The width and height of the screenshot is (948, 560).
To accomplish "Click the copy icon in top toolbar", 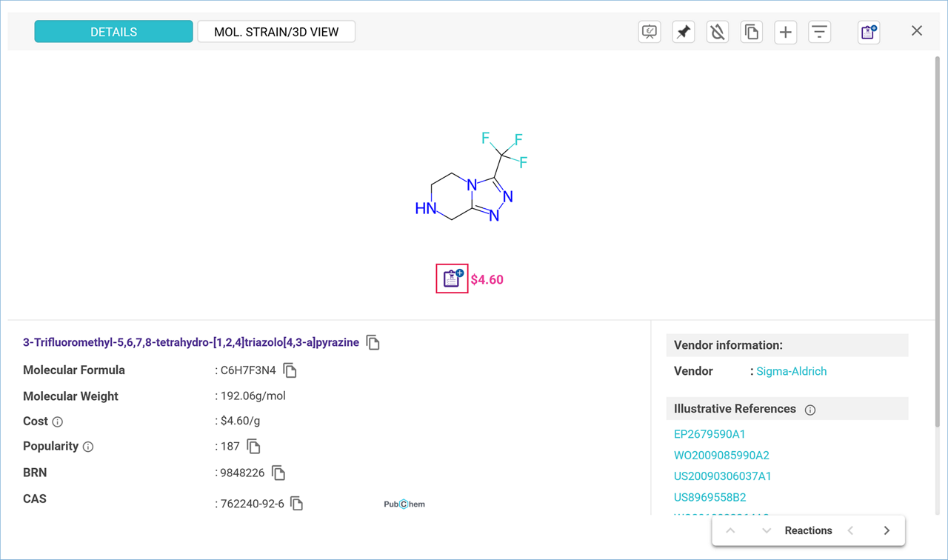I will (x=751, y=32).
